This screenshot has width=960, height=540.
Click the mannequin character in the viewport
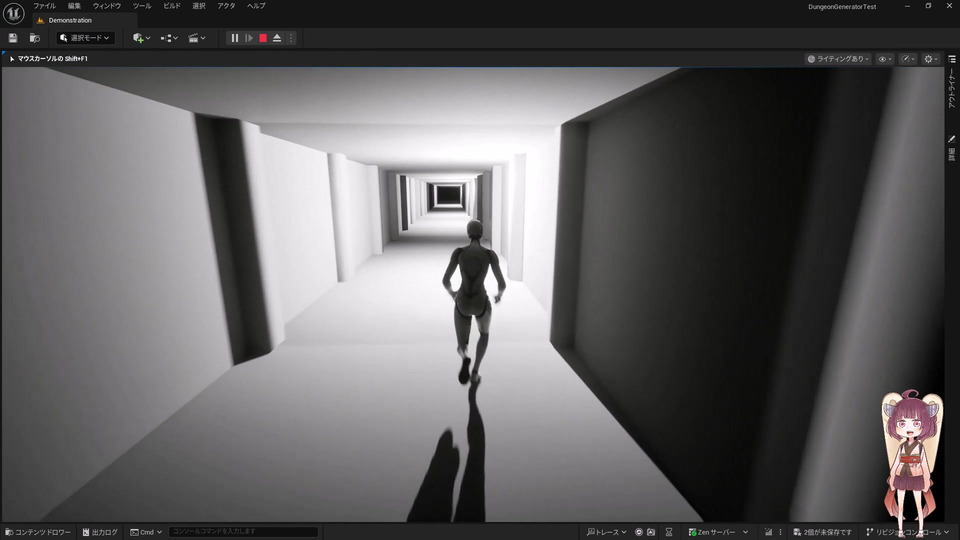473,301
